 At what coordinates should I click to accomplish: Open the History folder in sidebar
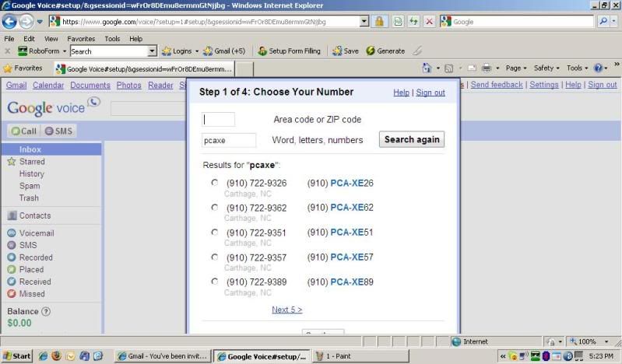32,173
